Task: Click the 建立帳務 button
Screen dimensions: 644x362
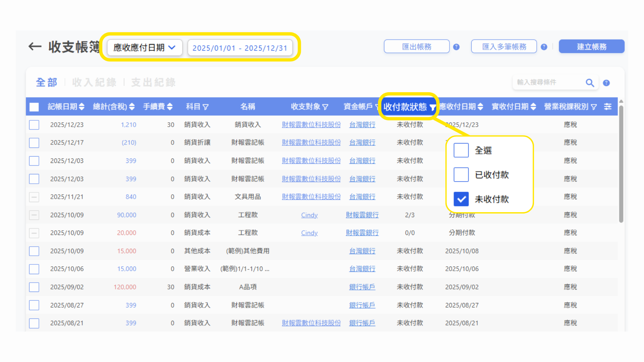Action: pos(591,47)
